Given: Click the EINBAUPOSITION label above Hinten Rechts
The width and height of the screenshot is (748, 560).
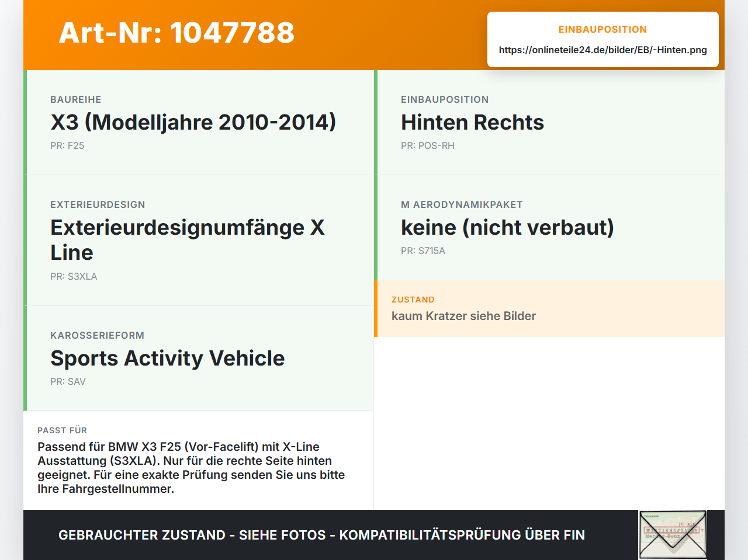Looking at the screenshot, I should coord(445,99).
